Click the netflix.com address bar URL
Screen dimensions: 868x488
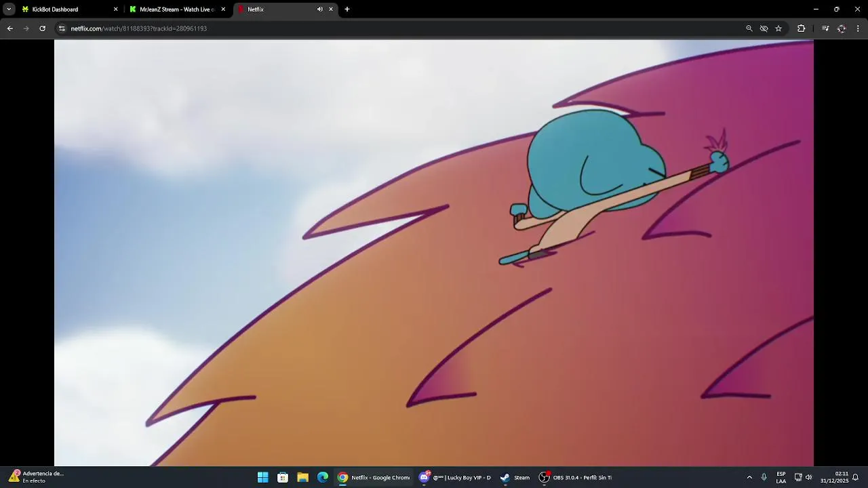click(139, 28)
